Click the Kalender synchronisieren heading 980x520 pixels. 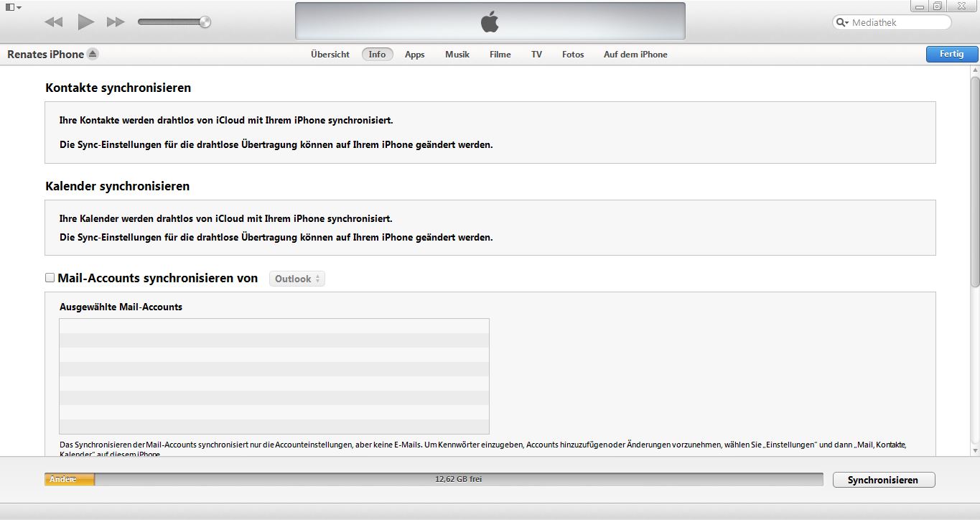[x=118, y=186]
